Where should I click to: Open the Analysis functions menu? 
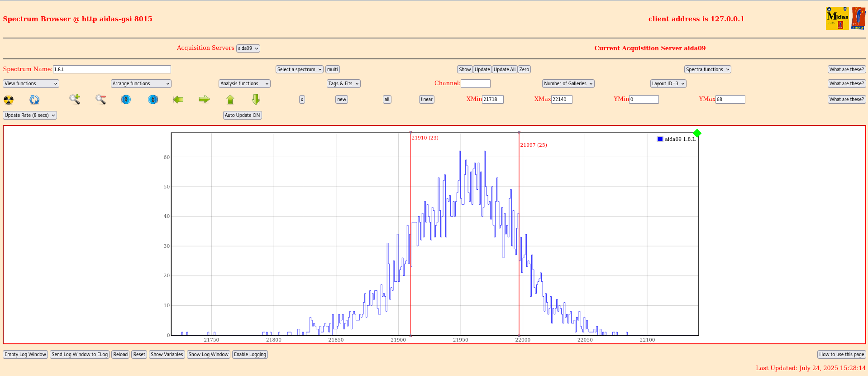(244, 83)
